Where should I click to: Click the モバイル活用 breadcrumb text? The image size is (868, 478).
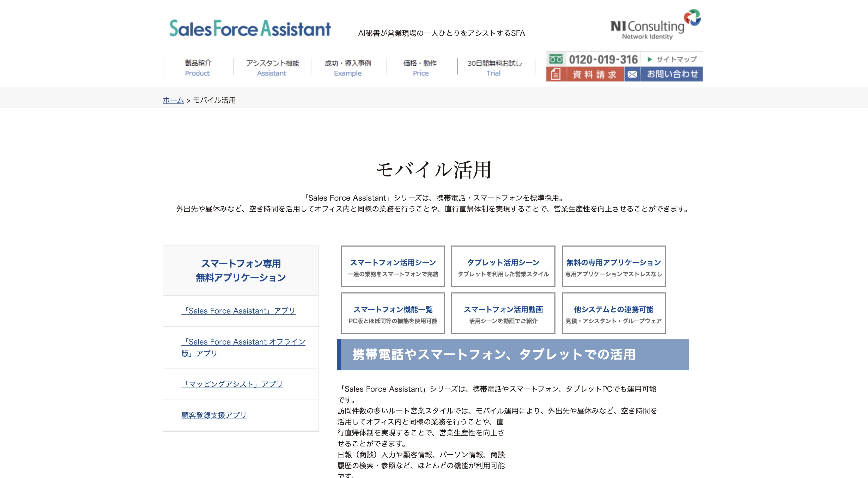click(x=214, y=100)
